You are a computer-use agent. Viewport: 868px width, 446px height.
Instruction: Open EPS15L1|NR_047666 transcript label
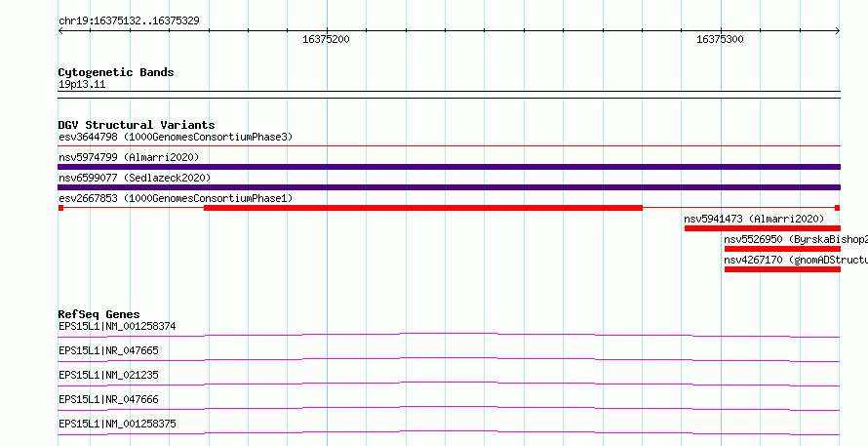(x=108, y=399)
